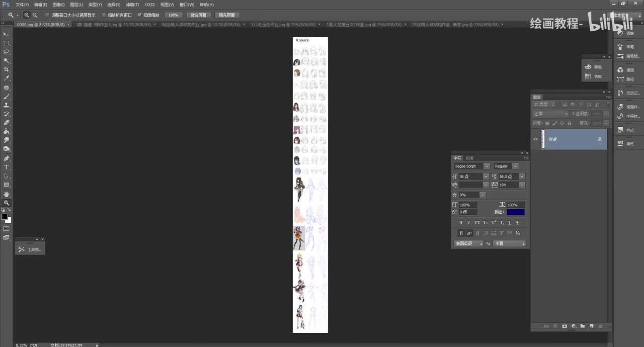Open the 历史记录 history panel icon
Image resolution: width=644 pixels, height=347 pixels.
(620, 93)
